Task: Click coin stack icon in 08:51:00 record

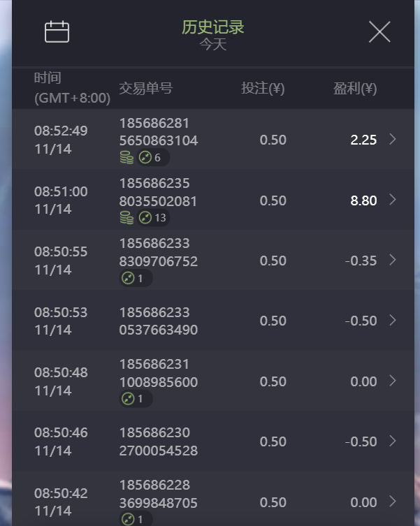Action: pos(126,218)
